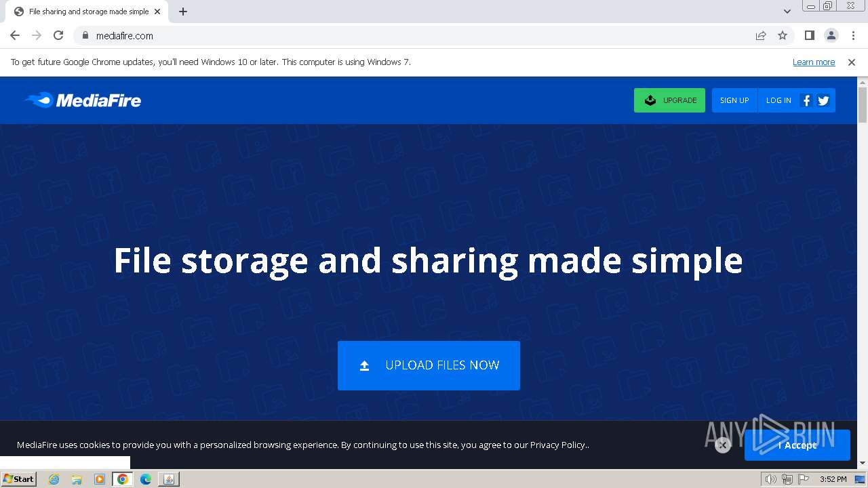Open the Java app in taskbar

(168, 479)
